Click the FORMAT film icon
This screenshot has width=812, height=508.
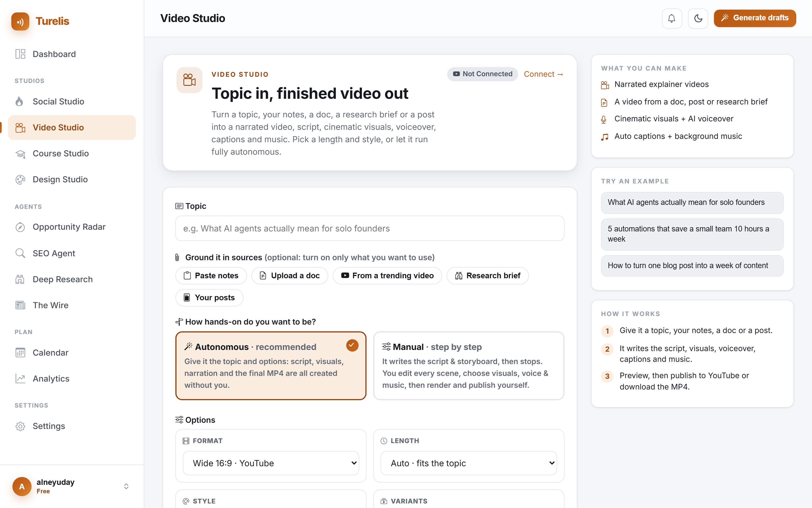click(x=186, y=441)
